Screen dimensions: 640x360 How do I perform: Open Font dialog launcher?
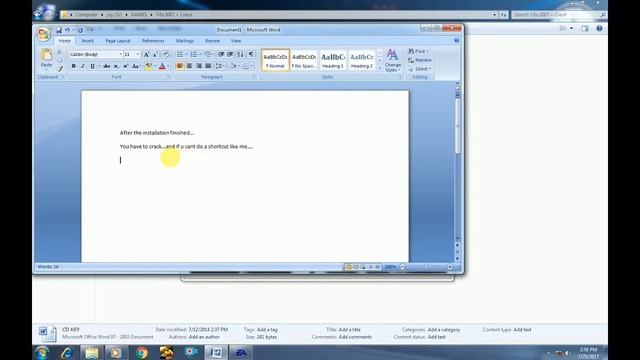pyautogui.click(x=169, y=77)
